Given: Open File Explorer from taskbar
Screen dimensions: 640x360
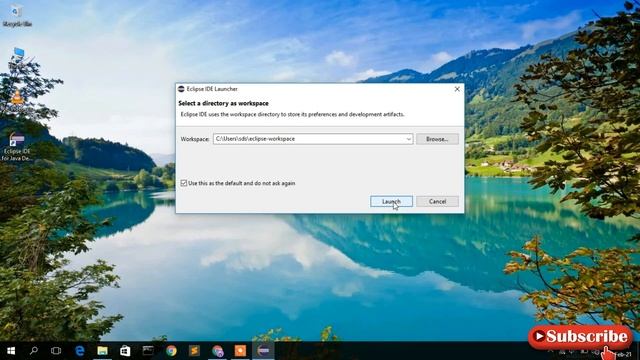Looking at the screenshot, I should pyautogui.click(x=102, y=351).
